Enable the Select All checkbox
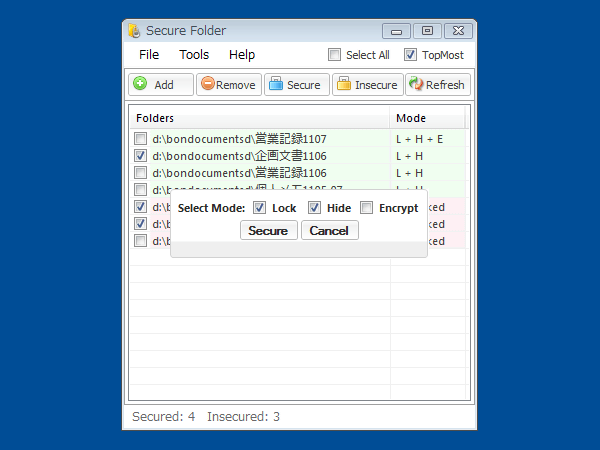Image resolution: width=600 pixels, height=450 pixels. point(334,55)
